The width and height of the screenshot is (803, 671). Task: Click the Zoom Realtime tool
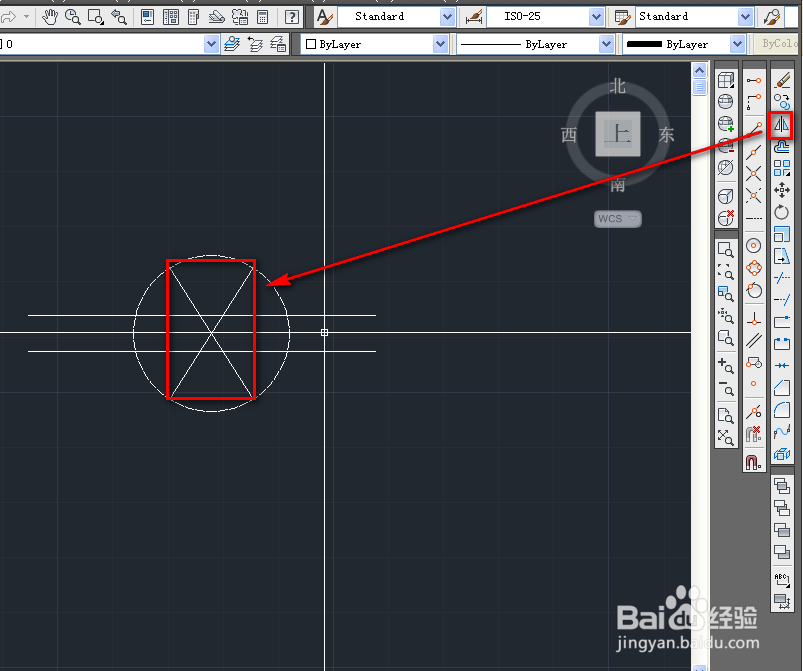click(73, 17)
